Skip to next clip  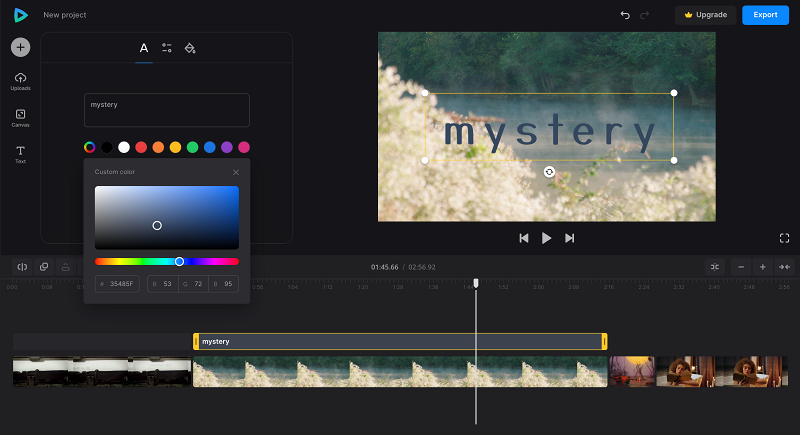[x=569, y=238]
